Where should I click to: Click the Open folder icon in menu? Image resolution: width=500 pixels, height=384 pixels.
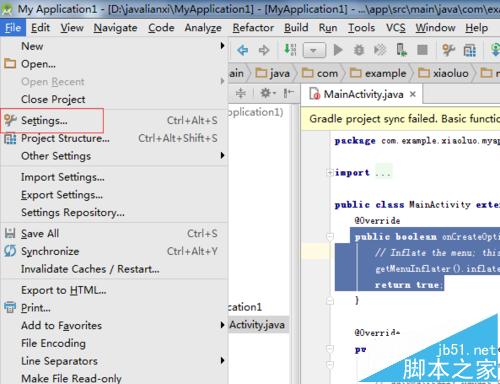(10, 63)
